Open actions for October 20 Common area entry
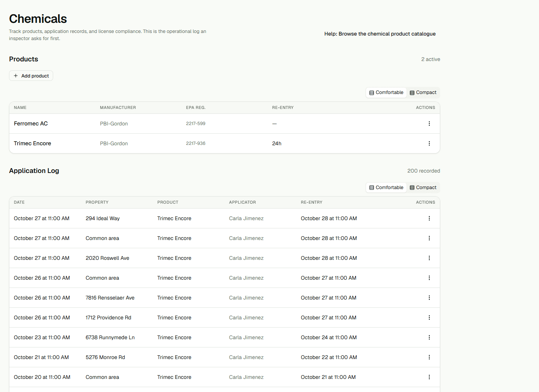This screenshot has height=392, width=539. [429, 377]
